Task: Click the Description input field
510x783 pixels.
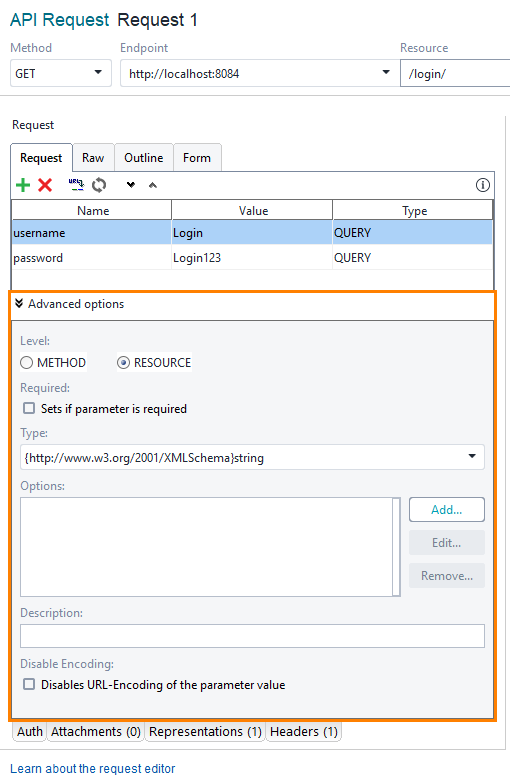Action: point(252,636)
